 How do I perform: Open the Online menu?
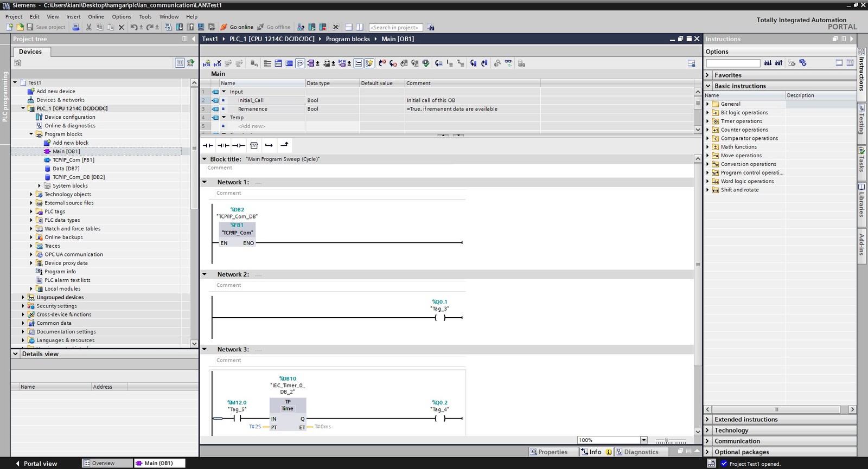pos(96,17)
